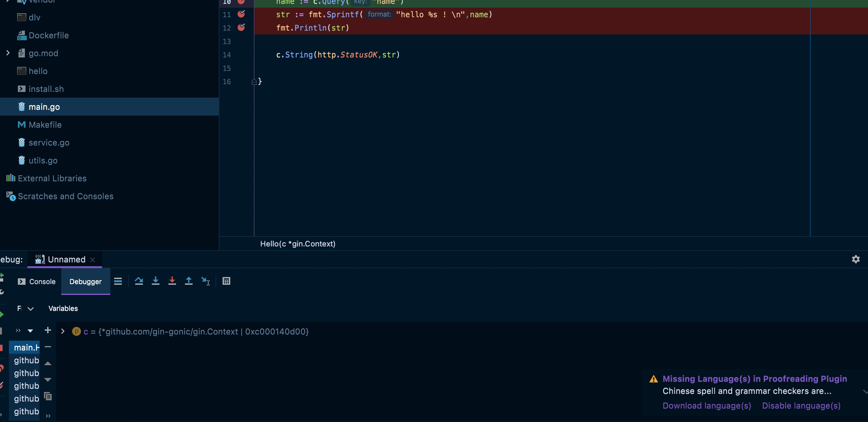The width and height of the screenshot is (868, 422).
Task: Expand the go.mod tree node
Action: [8, 53]
